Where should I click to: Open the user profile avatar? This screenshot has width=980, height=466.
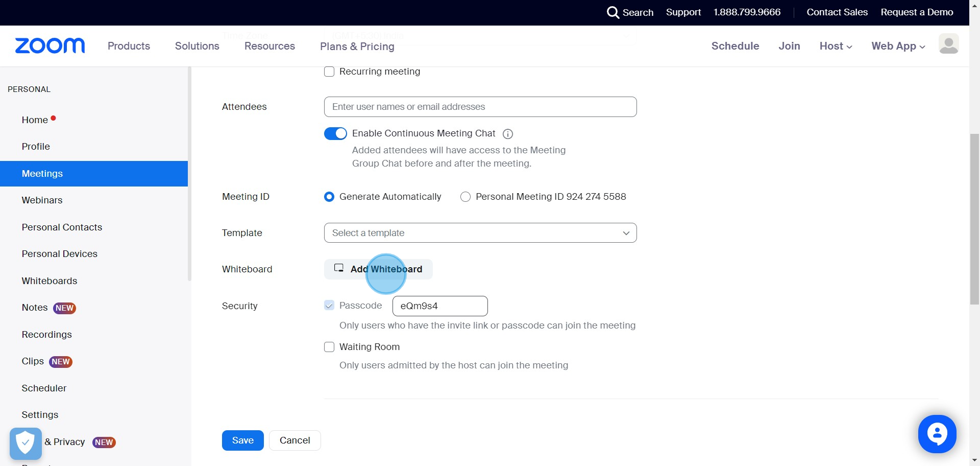[x=948, y=44]
